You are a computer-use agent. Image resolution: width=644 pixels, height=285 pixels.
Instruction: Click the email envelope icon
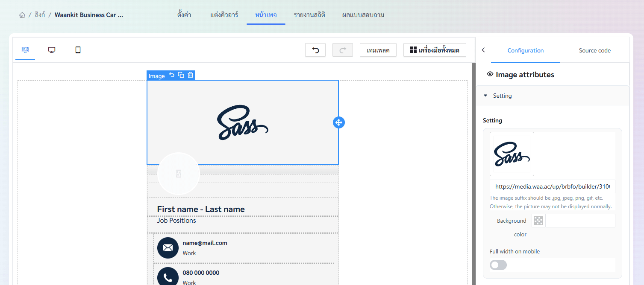168,248
